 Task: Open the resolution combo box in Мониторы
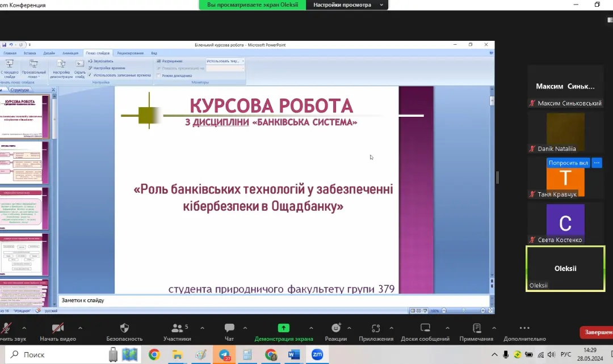click(225, 61)
